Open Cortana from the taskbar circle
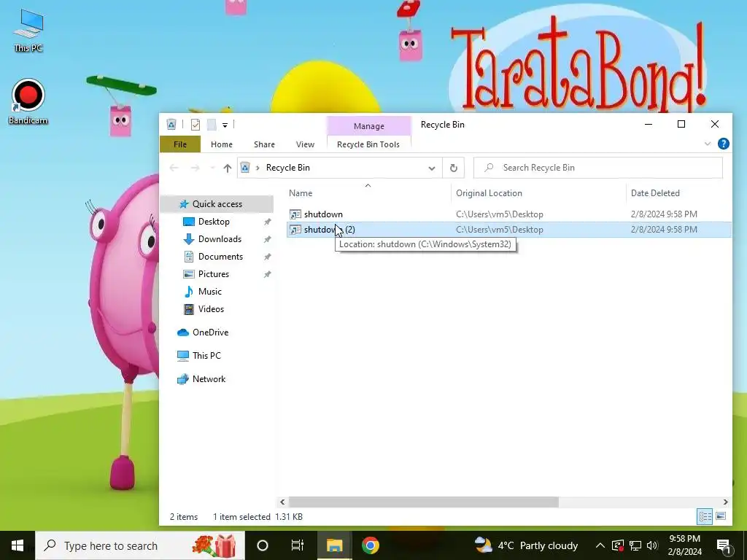This screenshot has height=560, width=747. 263,545
